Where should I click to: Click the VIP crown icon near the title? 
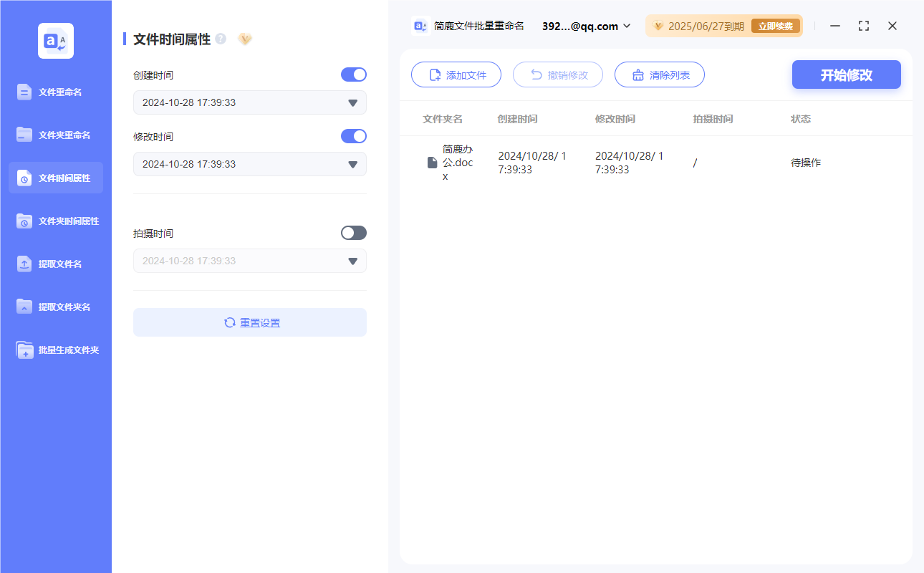[245, 39]
